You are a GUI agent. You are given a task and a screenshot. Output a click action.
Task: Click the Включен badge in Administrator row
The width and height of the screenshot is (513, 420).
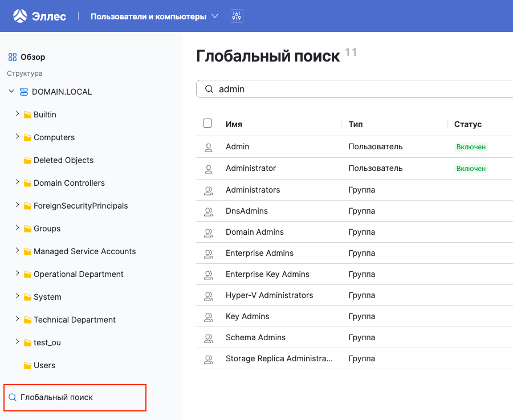[471, 169]
